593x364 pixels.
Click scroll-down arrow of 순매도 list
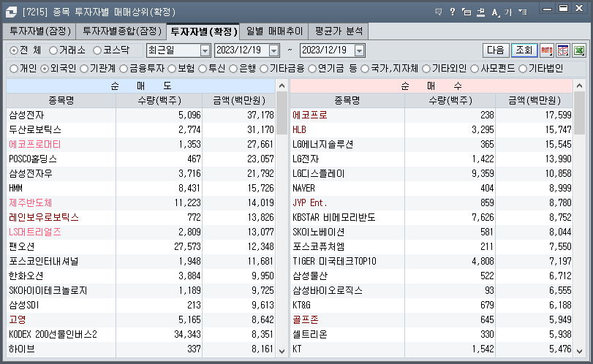(x=282, y=351)
